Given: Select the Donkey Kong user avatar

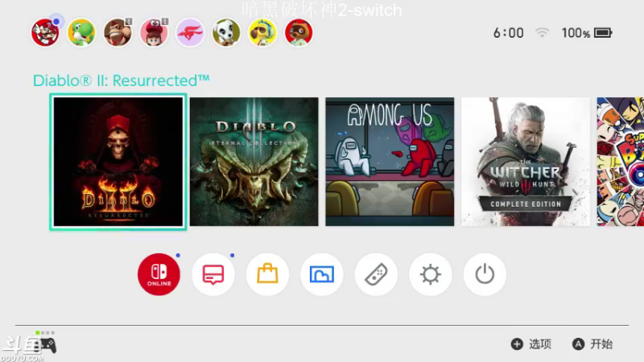Looking at the screenshot, I should 118,32.
